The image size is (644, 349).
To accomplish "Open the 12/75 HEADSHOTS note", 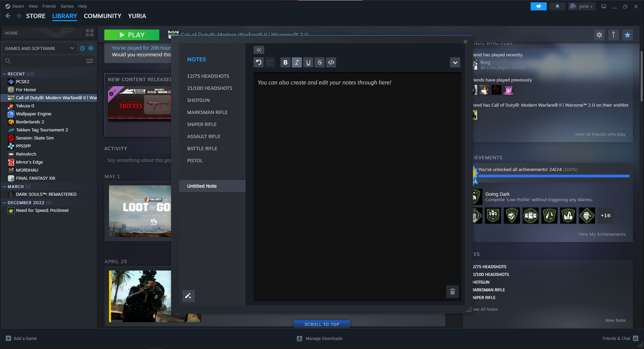I will 212,76.
